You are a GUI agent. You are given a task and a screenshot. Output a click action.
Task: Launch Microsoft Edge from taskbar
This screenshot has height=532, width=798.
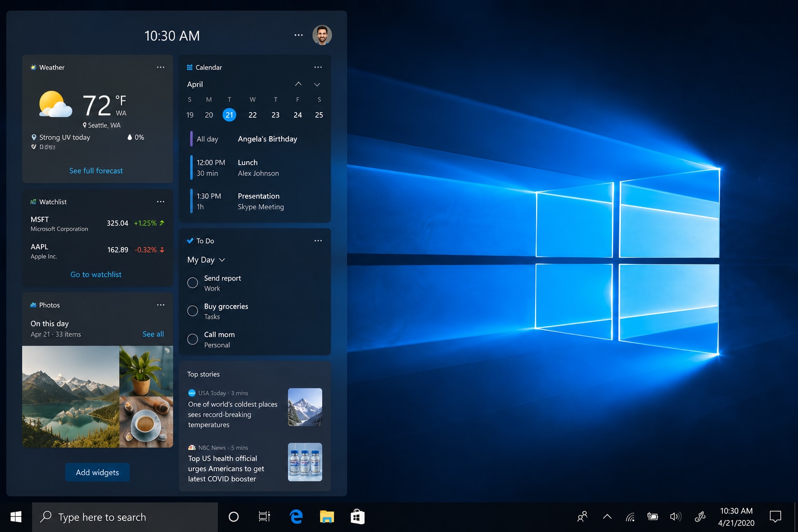296,517
